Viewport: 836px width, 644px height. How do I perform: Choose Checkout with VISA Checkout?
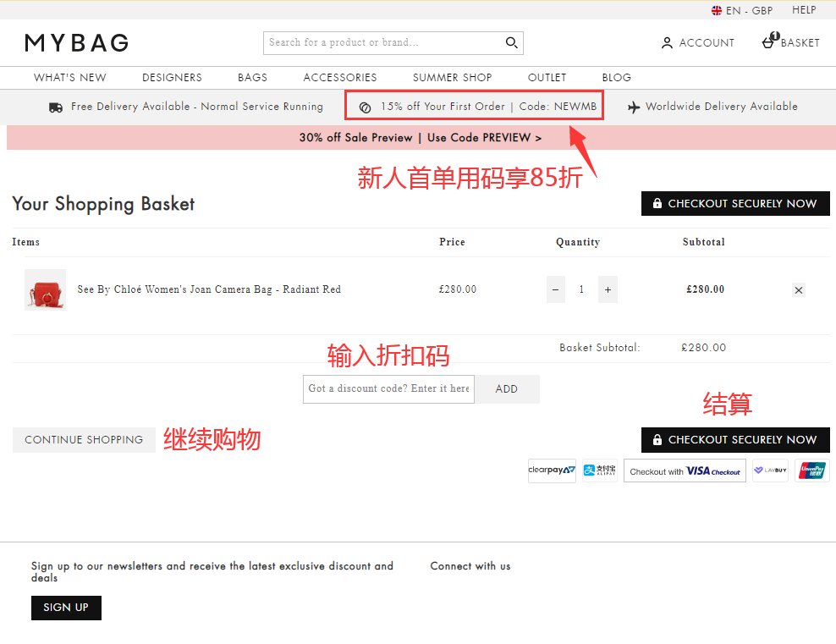point(685,471)
